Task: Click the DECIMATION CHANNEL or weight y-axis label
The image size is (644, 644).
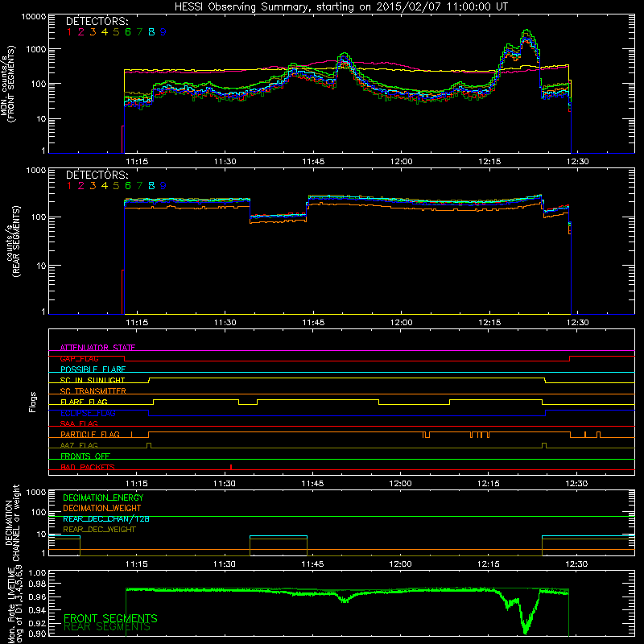Action: click(12, 522)
